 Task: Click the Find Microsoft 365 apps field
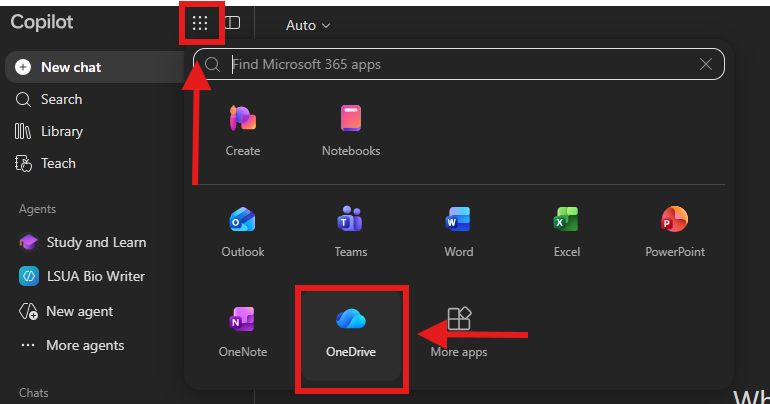(x=459, y=64)
